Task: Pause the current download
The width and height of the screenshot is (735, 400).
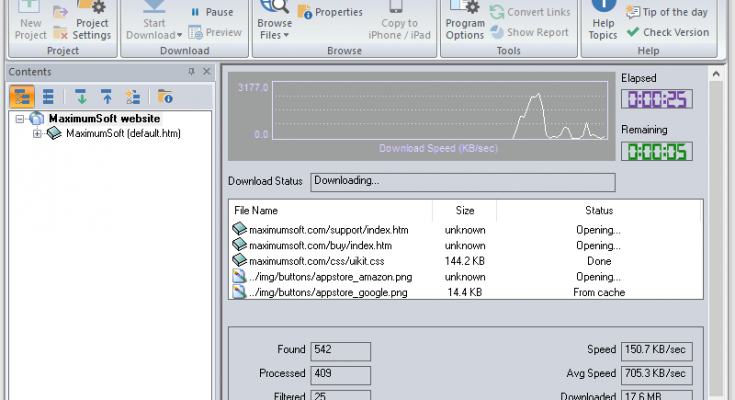Action: (x=212, y=12)
